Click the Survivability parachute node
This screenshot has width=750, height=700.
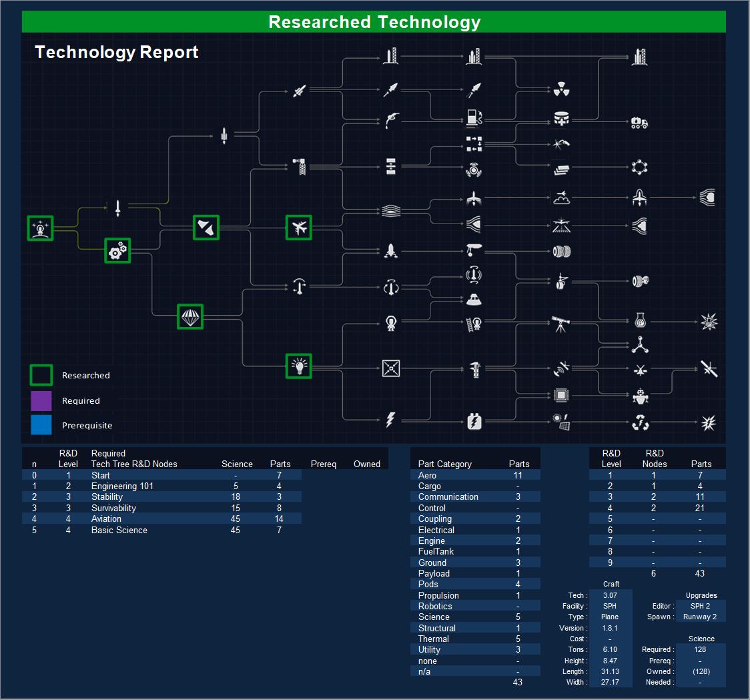[190, 316]
